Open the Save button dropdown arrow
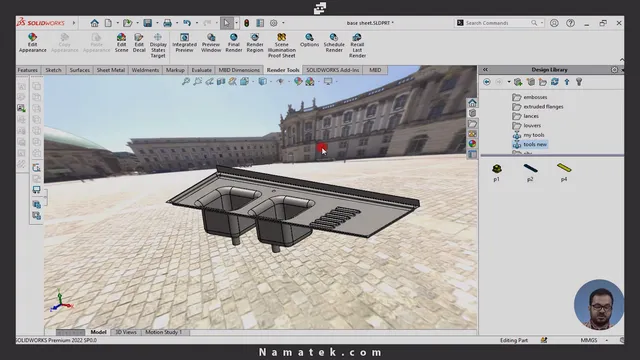 point(157,23)
